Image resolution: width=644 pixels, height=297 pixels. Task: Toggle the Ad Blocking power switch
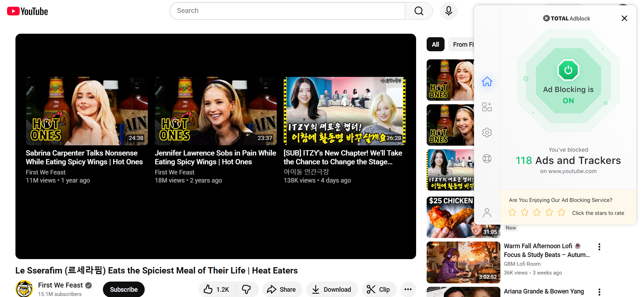tap(568, 70)
